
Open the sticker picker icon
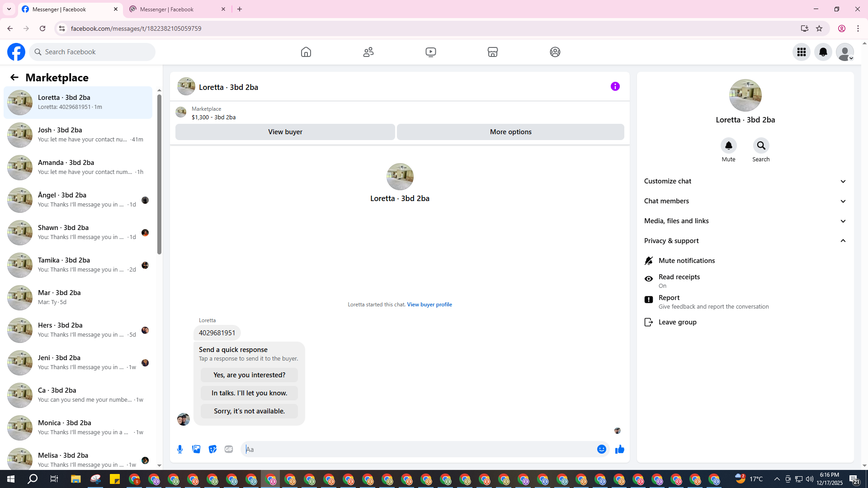[x=212, y=449]
